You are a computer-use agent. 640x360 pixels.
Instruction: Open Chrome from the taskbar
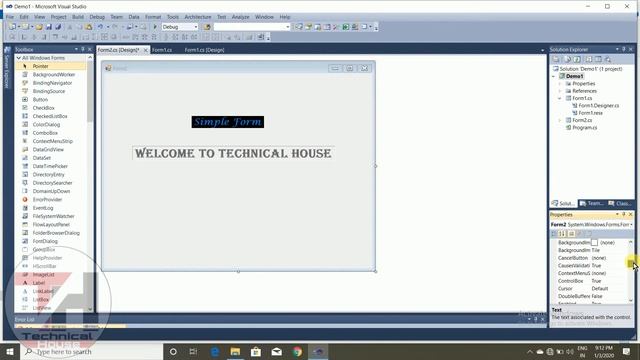coord(297,351)
